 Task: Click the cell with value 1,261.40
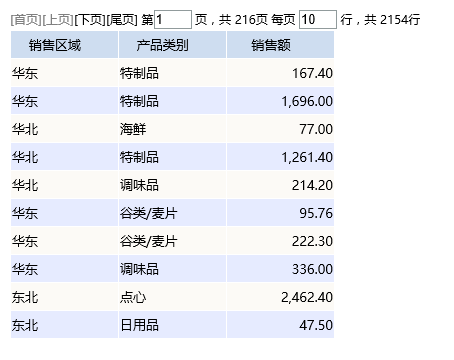click(280, 157)
